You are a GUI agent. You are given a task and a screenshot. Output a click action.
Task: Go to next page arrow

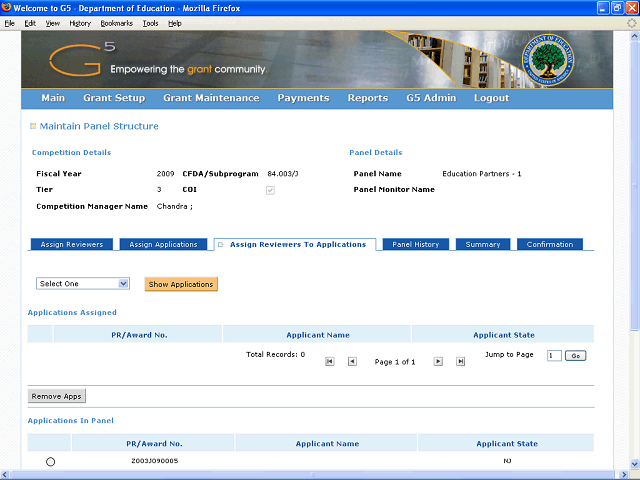[x=438, y=361]
